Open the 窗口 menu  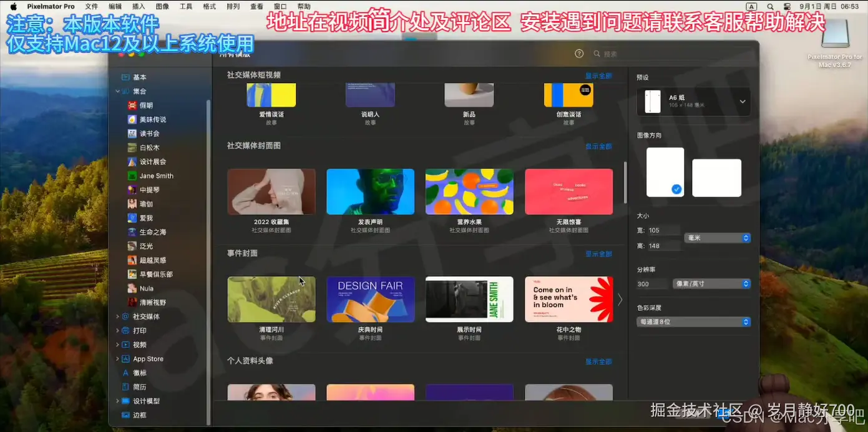click(x=279, y=6)
